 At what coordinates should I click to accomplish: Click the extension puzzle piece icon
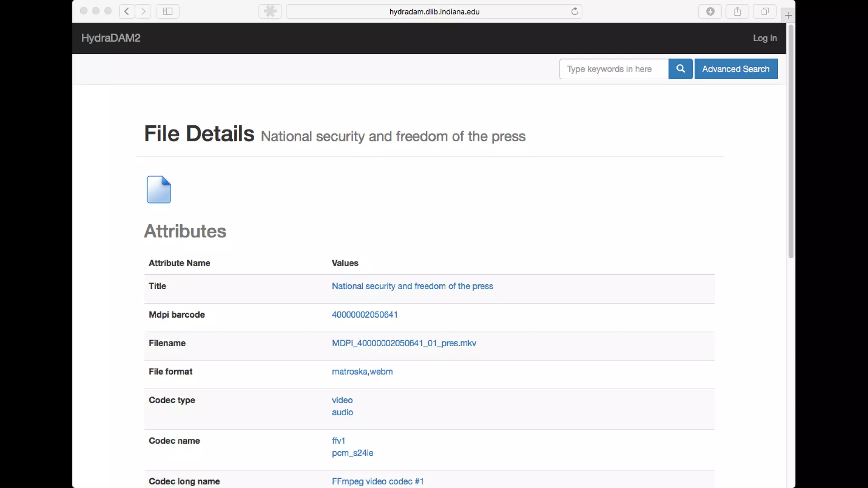(x=270, y=11)
